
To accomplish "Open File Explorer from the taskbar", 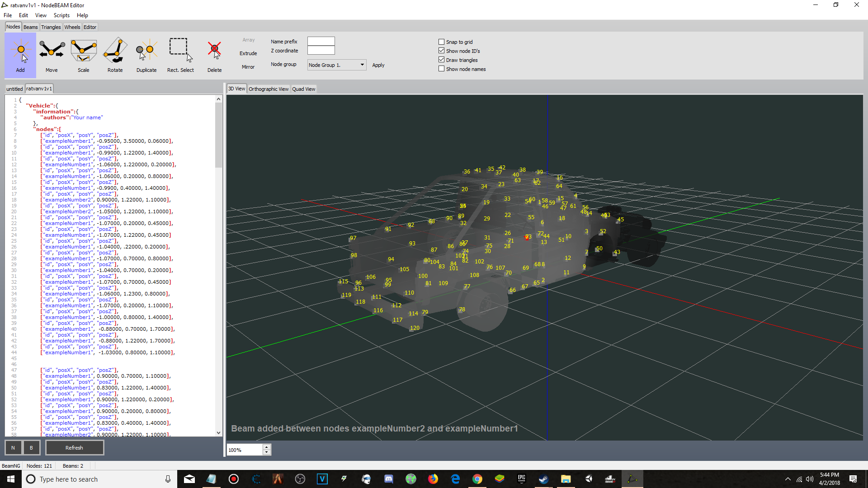I will tap(566, 479).
